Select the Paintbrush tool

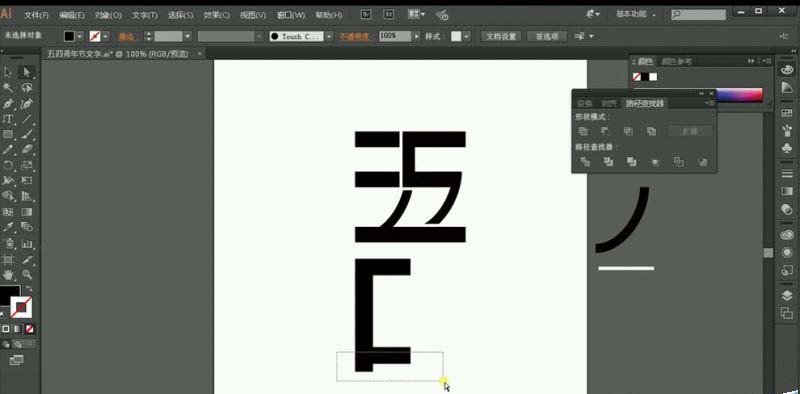coord(27,134)
